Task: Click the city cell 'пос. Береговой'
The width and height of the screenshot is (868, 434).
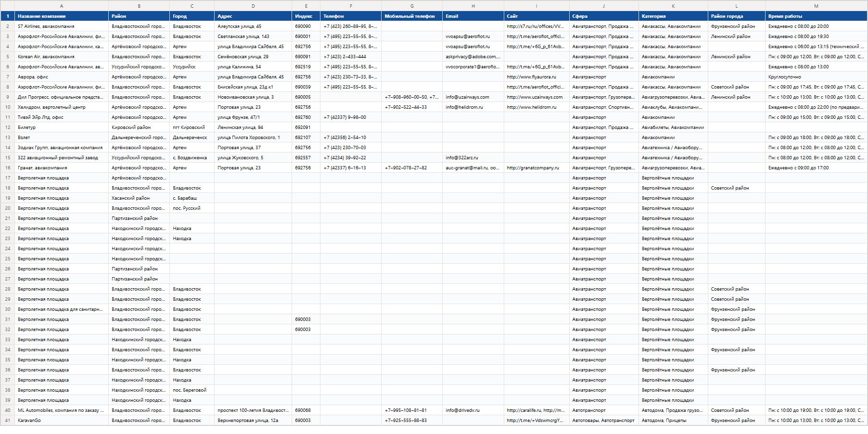Action: 192,390
